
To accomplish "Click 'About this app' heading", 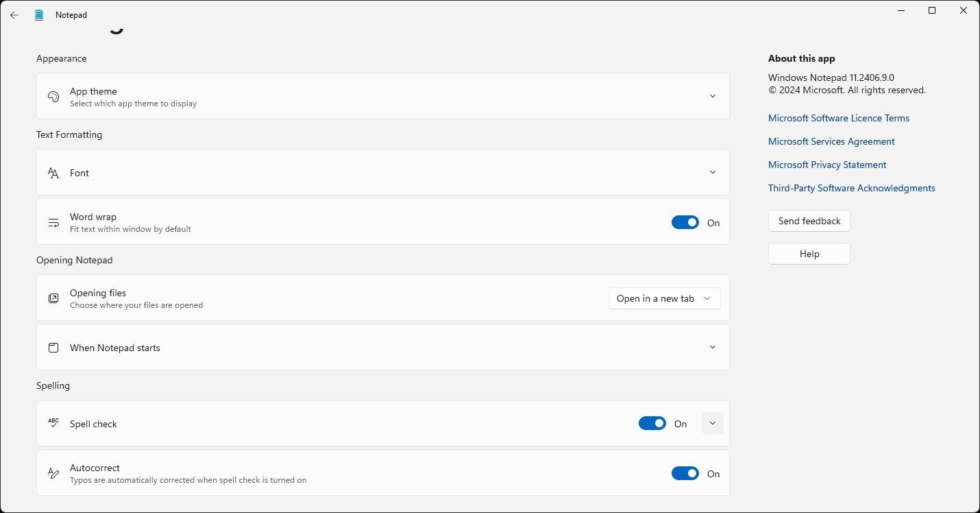I will point(802,58).
